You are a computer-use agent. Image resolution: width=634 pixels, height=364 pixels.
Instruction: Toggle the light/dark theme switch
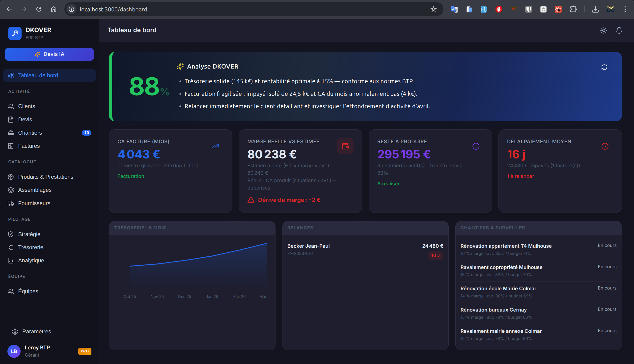coord(604,30)
